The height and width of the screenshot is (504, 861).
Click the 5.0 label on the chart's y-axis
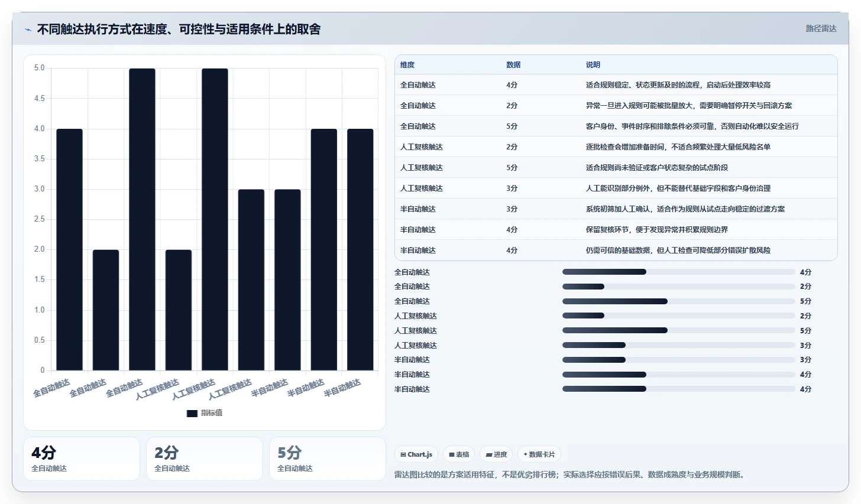coord(40,68)
